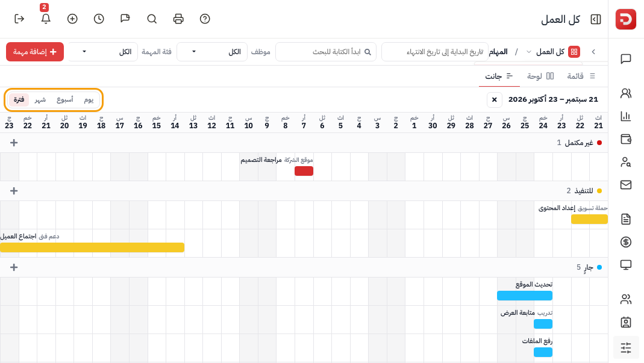The height and width of the screenshot is (363, 644).
Task: Click the blue تحديث الموقع Gantt bar
Action: [x=525, y=296]
